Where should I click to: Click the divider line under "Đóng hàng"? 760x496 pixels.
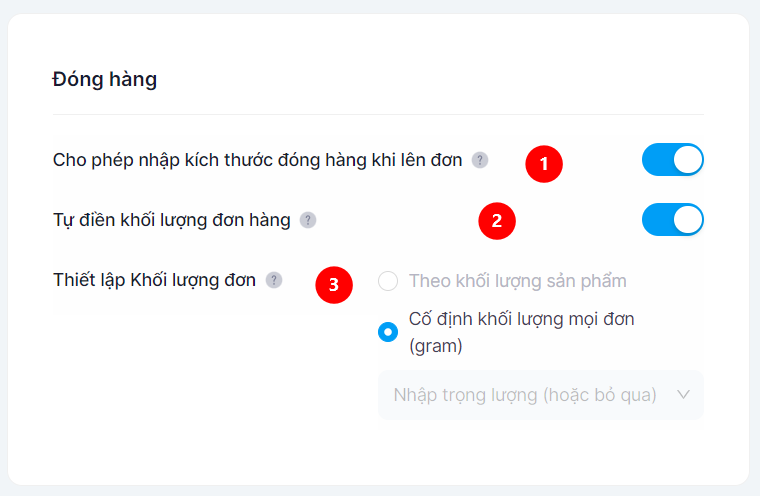(x=378, y=115)
